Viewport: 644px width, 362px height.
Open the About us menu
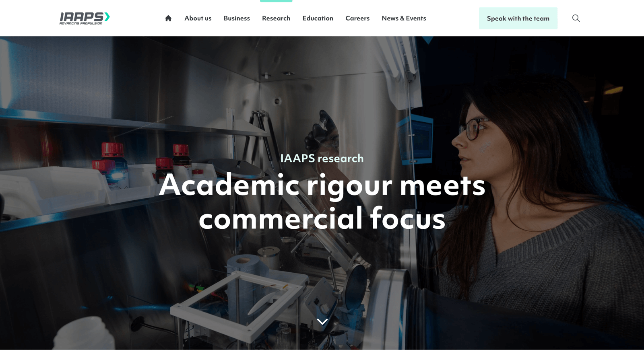point(198,18)
